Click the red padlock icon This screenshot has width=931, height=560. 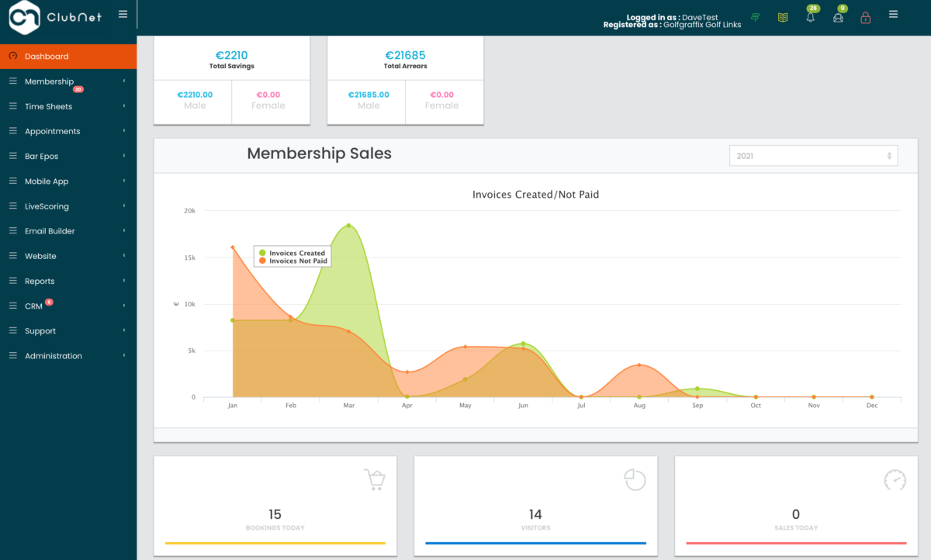click(x=865, y=18)
